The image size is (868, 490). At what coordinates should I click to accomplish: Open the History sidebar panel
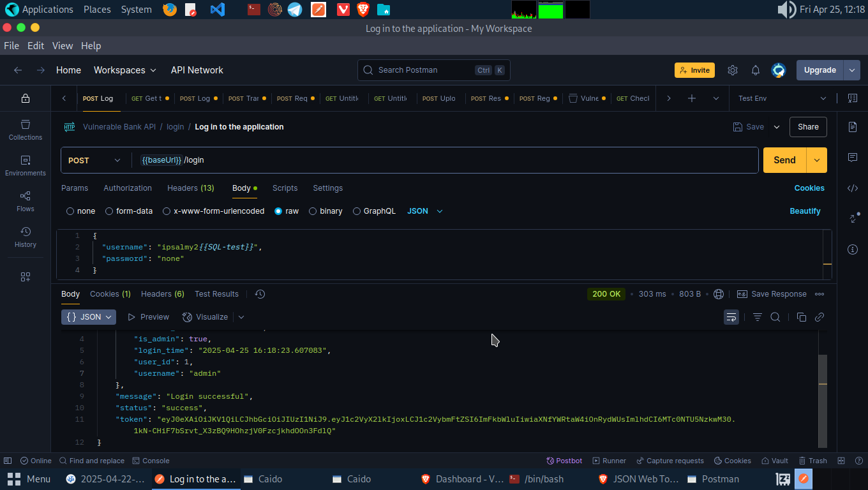(x=26, y=237)
